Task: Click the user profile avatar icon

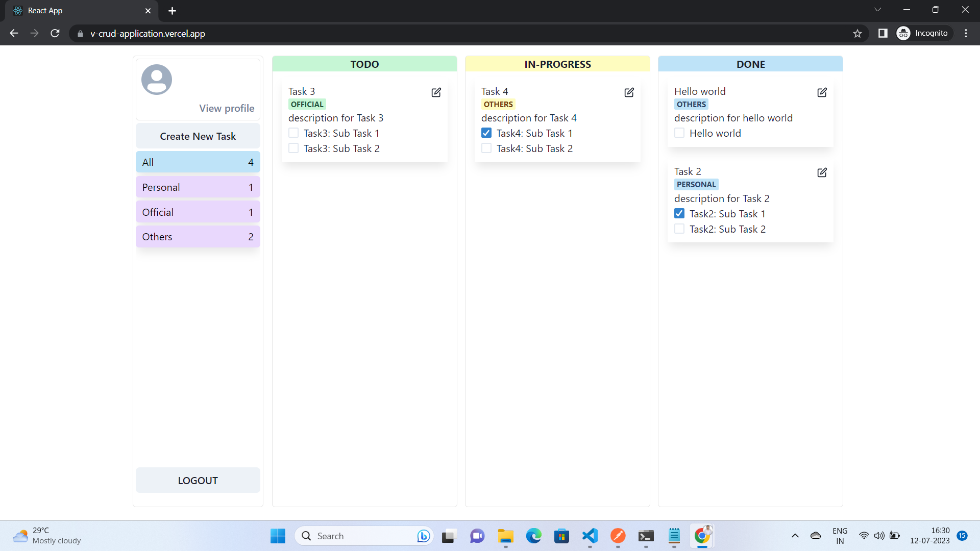Action: pyautogui.click(x=156, y=79)
